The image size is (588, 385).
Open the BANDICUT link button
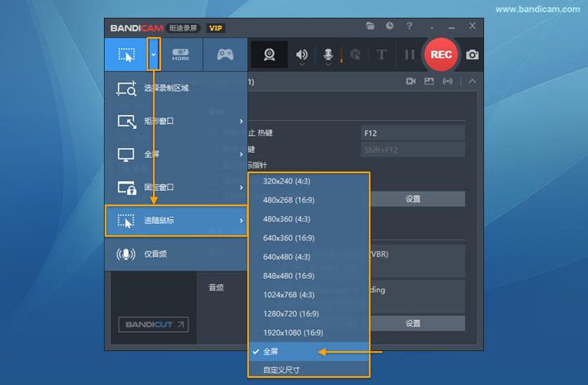coord(153,325)
